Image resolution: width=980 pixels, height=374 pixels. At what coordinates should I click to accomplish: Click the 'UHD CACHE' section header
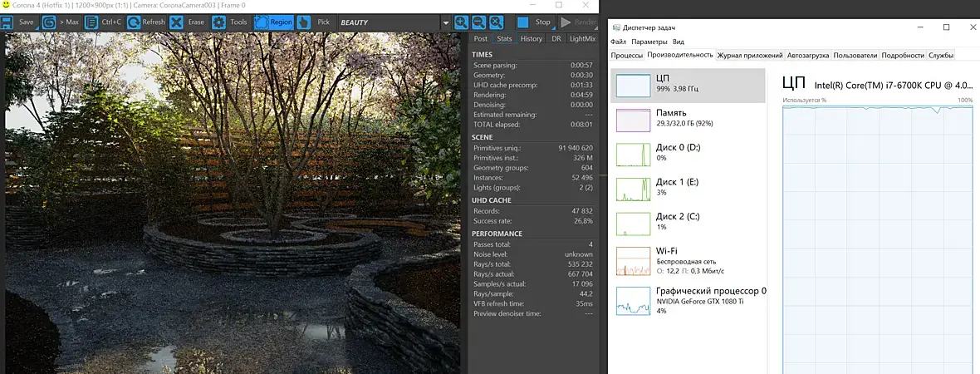click(x=492, y=201)
